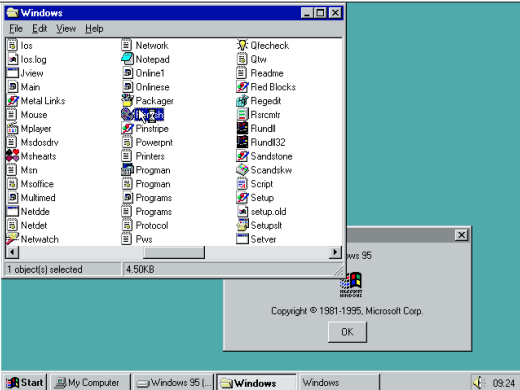Screen dimensions: 520x390
Task: Select the Sandstone bitmap icon
Action: 242,156
